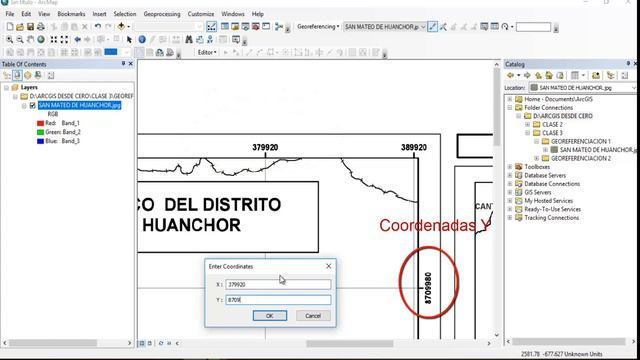Click the Catalog back arrow
The height and width of the screenshot is (360, 640).
point(510,76)
